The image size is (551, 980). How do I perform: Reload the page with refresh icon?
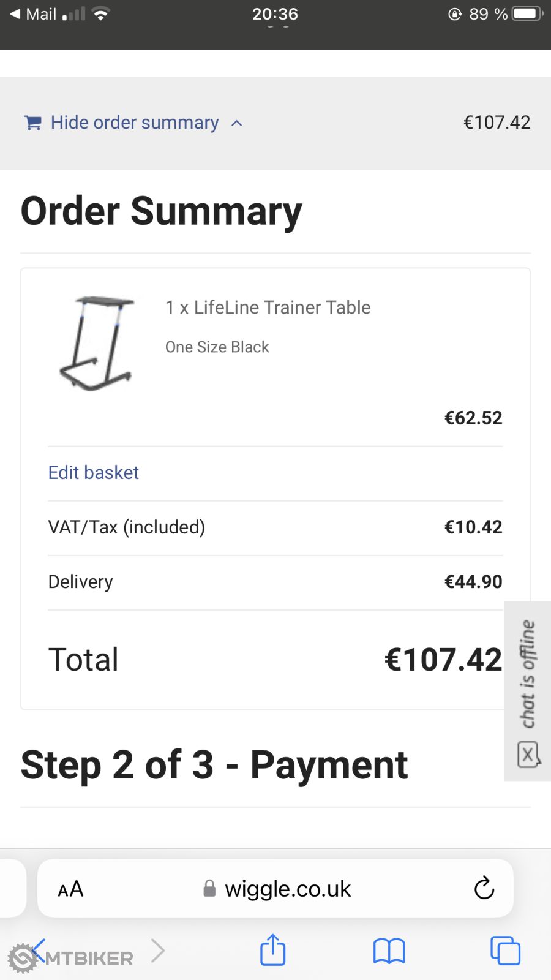point(484,888)
